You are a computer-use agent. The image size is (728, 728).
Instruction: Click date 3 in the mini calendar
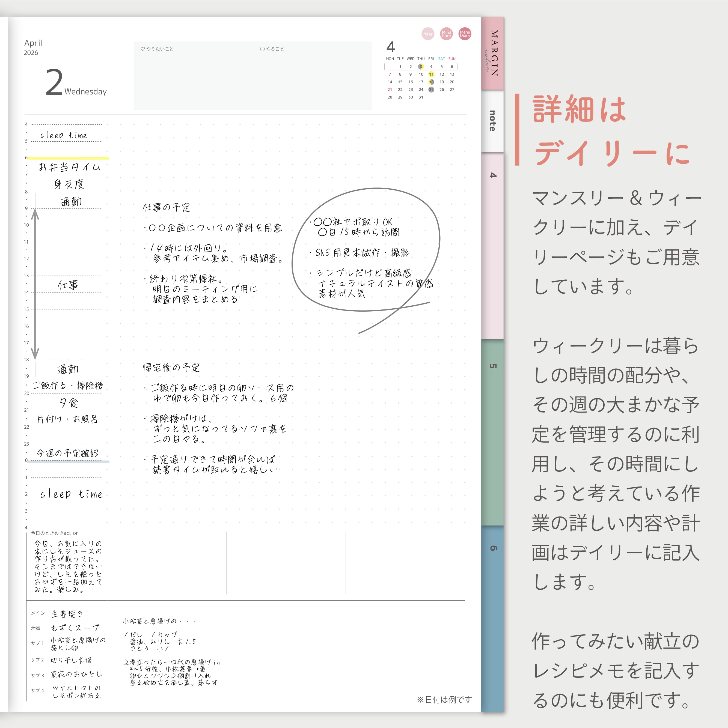[421, 67]
